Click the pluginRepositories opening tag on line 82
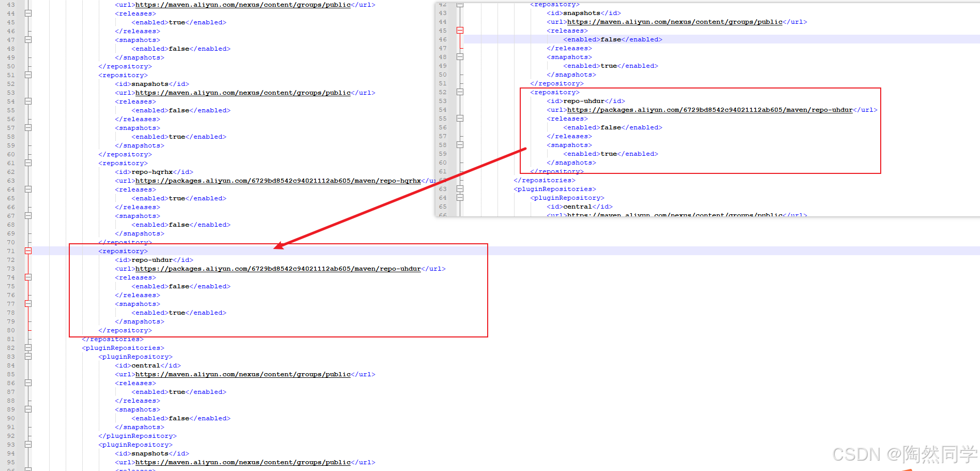The image size is (980, 471). coord(123,348)
